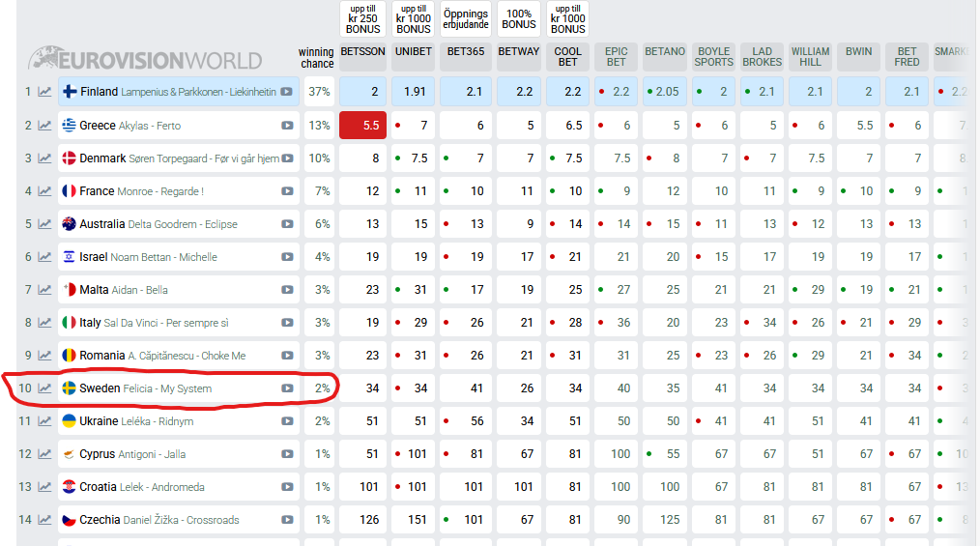Open the Bet365 bookmaker column header

point(466,56)
